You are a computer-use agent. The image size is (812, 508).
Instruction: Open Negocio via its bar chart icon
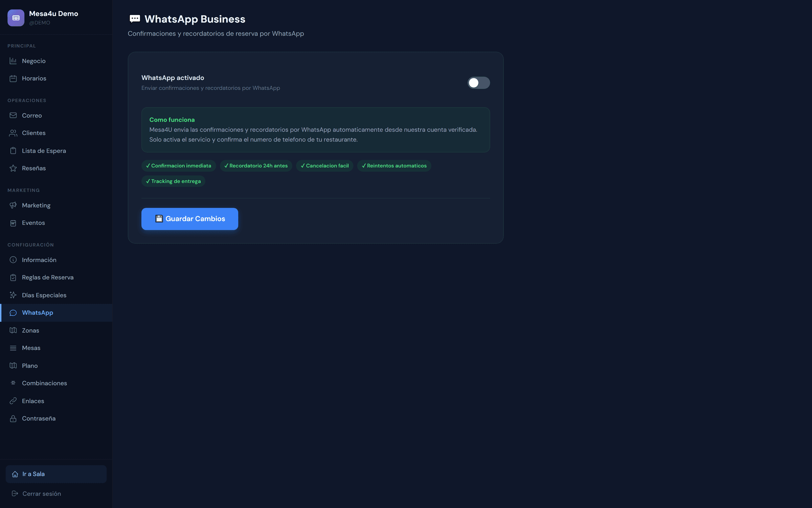tap(13, 61)
